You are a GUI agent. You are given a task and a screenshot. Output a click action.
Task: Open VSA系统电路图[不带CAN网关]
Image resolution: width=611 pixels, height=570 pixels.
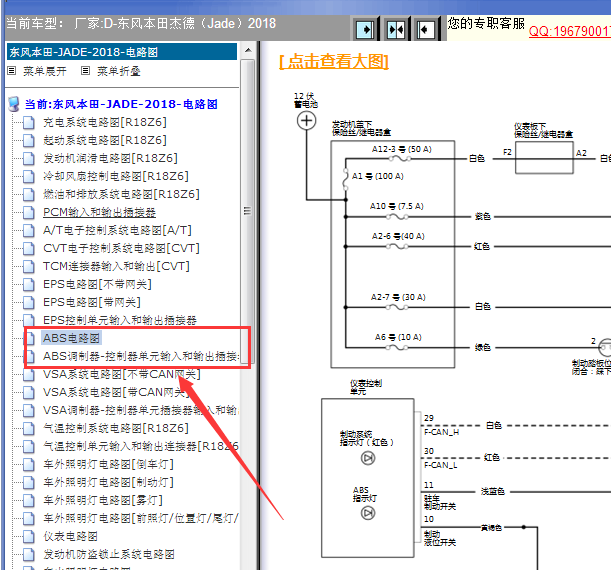point(122,374)
